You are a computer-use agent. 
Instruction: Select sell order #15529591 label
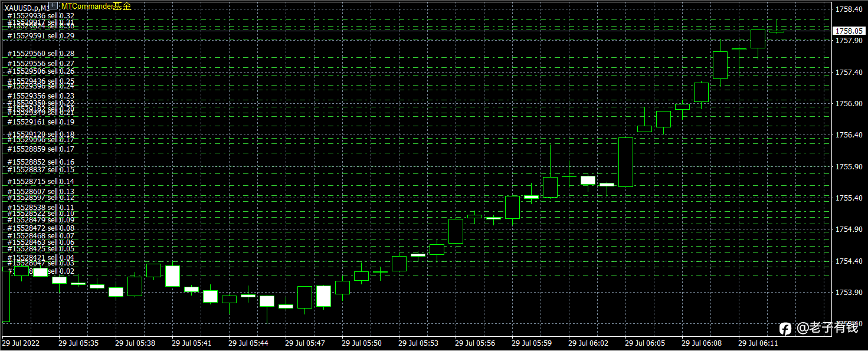pos(41,36)
